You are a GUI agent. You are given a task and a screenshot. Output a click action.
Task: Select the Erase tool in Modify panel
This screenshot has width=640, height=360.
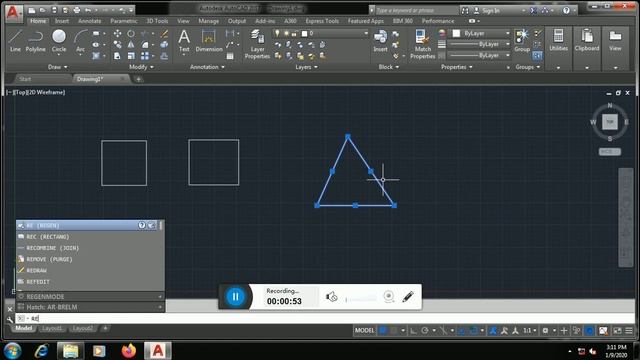coord(164,33)
